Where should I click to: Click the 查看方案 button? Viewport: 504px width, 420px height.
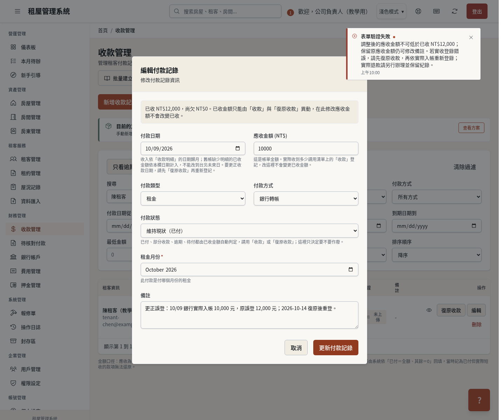(471, 128)
